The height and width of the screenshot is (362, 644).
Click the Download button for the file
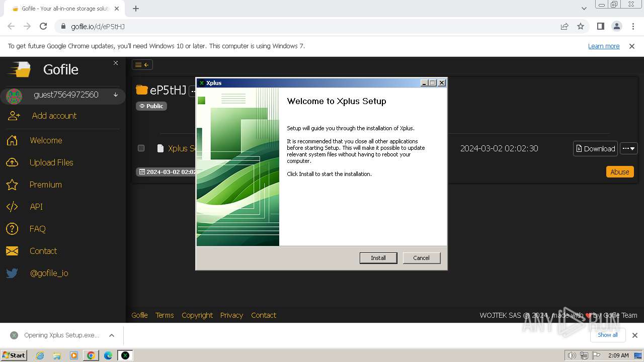(x=595, y=148)
